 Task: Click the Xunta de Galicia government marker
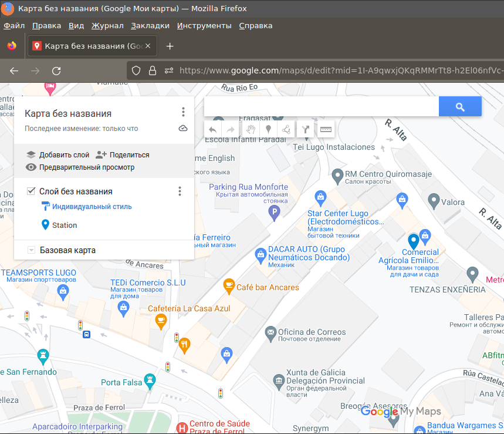279,382
